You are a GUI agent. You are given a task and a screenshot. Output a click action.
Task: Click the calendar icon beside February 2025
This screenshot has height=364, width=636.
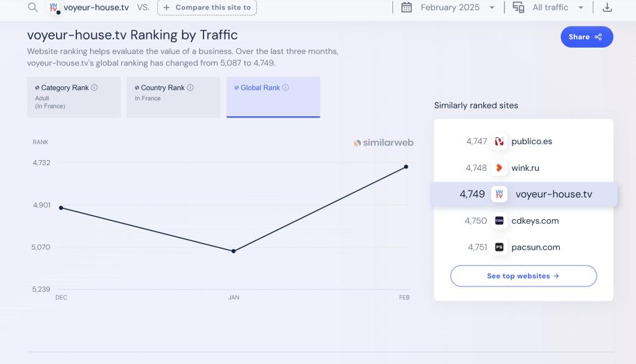click(x=406, y=8)
